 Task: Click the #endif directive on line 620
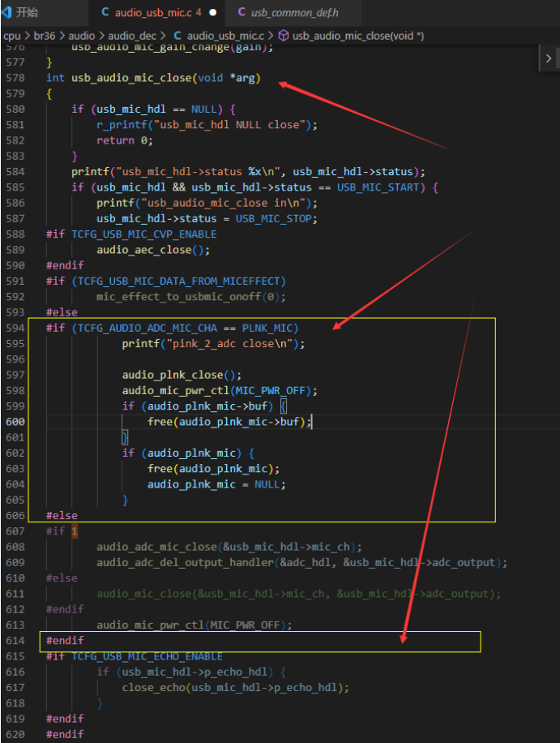coord(65,734)
